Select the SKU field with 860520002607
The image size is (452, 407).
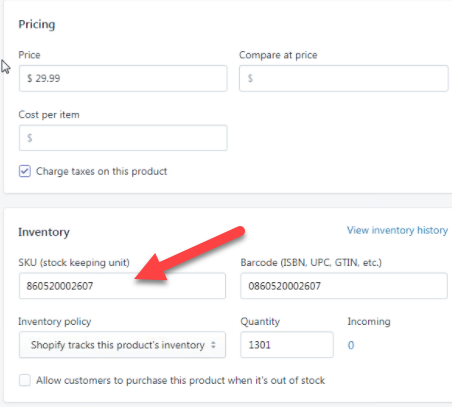coord(122,286)
